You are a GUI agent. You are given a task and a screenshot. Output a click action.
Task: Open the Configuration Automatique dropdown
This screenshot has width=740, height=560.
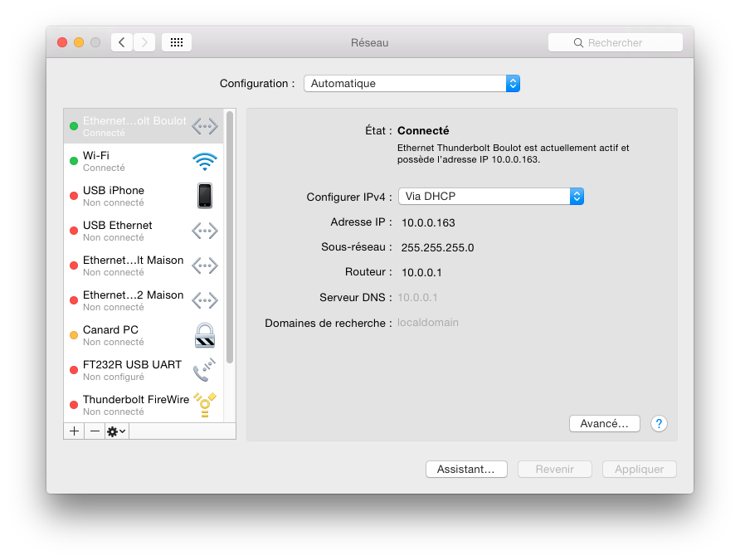[412, 84]
